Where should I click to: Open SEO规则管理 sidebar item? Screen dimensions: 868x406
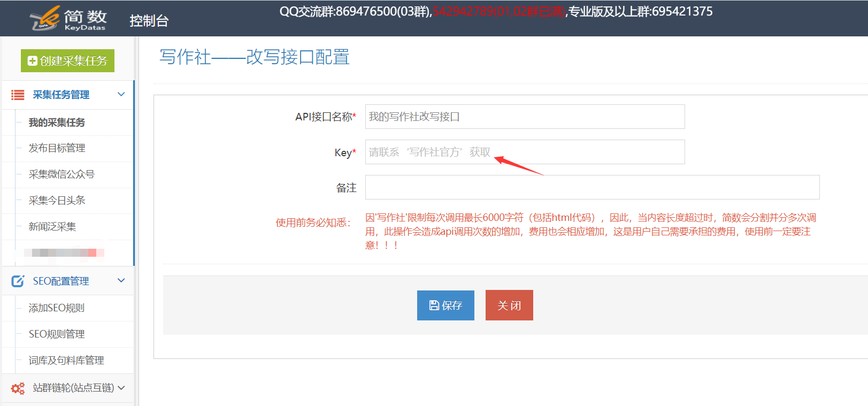(57, 334)
